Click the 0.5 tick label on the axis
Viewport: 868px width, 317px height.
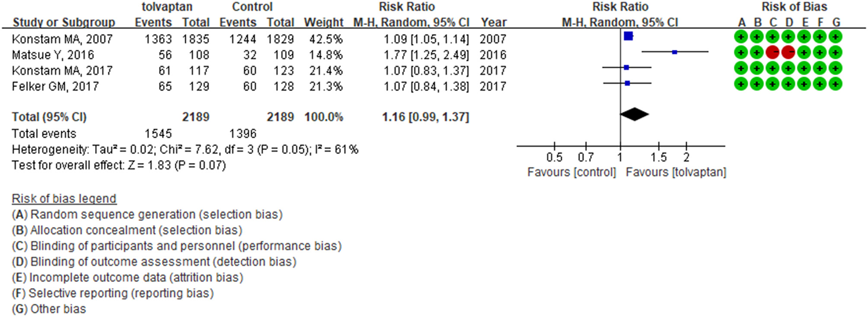tap(554, 157)
